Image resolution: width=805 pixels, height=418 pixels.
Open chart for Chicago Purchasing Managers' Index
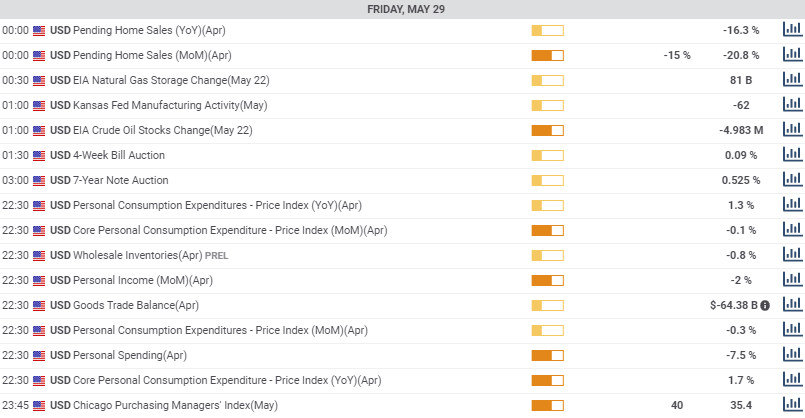click(x=792, y=405)
